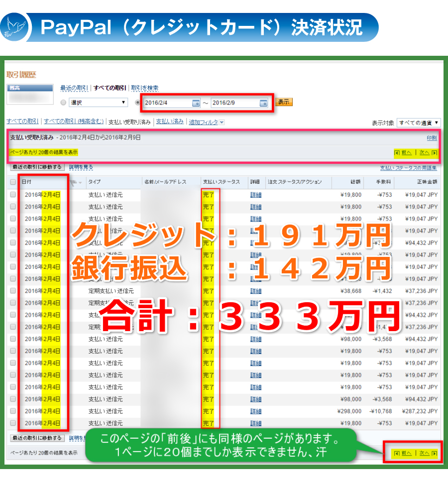
Task: Click the 取引履歴 page heading
Action: click(21, 75)
